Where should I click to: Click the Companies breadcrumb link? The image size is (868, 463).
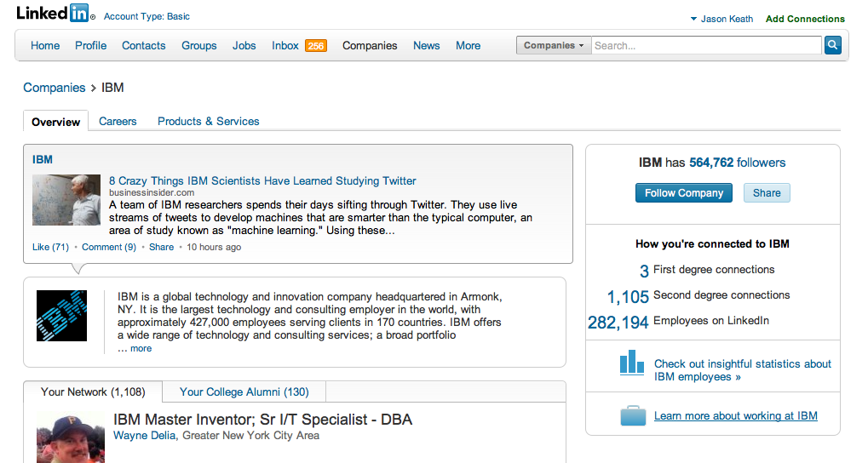point(55,88)
